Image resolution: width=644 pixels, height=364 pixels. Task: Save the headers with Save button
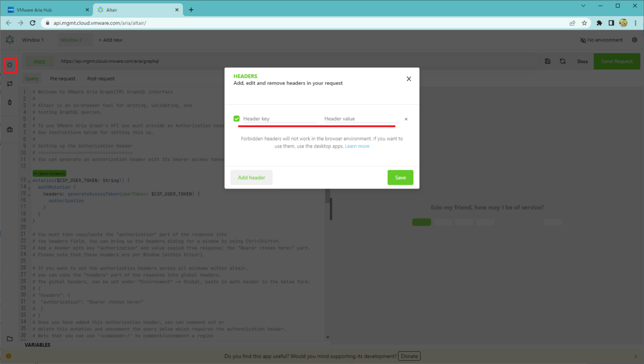click(x=400, y=178)
